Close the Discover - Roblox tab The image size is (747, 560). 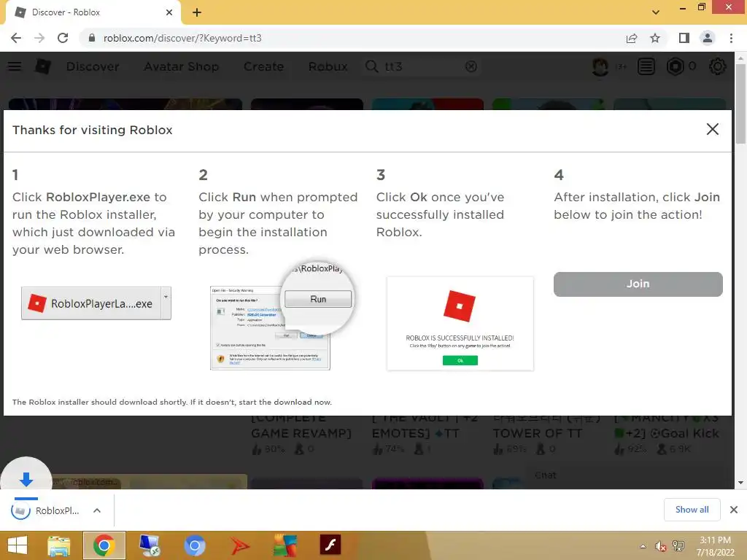(169, 12)
